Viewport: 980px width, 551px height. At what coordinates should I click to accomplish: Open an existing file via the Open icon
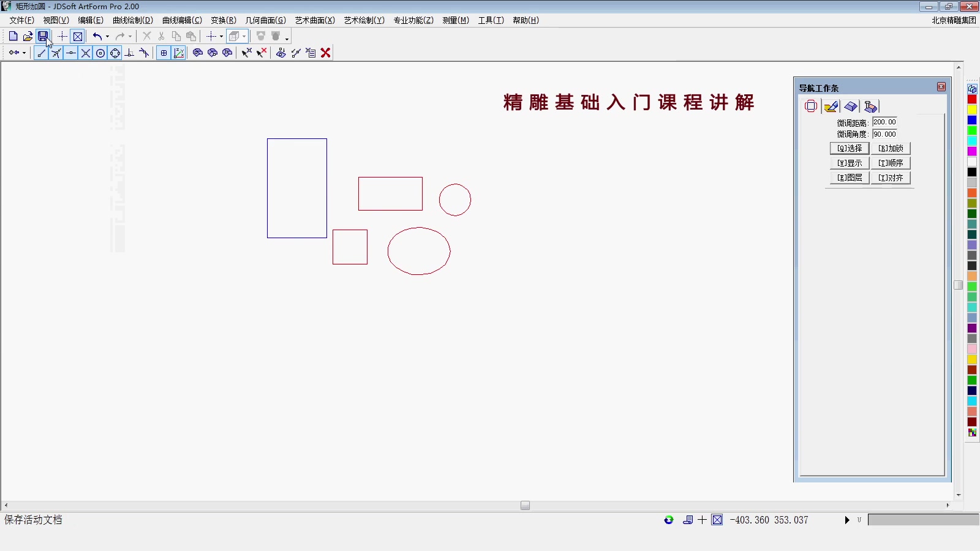pos(28,36)
